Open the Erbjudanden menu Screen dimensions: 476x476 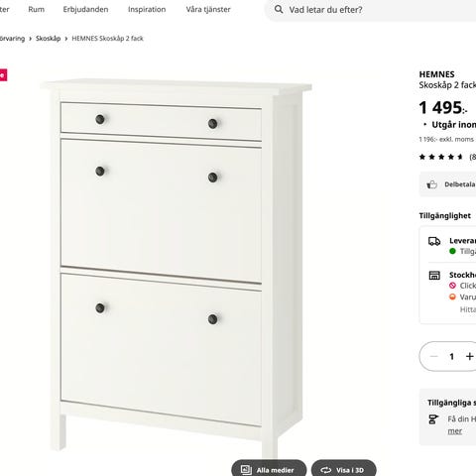point(85,9)
